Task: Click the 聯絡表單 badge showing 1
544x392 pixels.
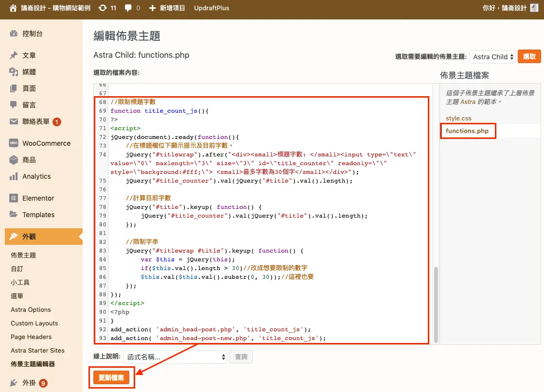Action: pos(56,122)
